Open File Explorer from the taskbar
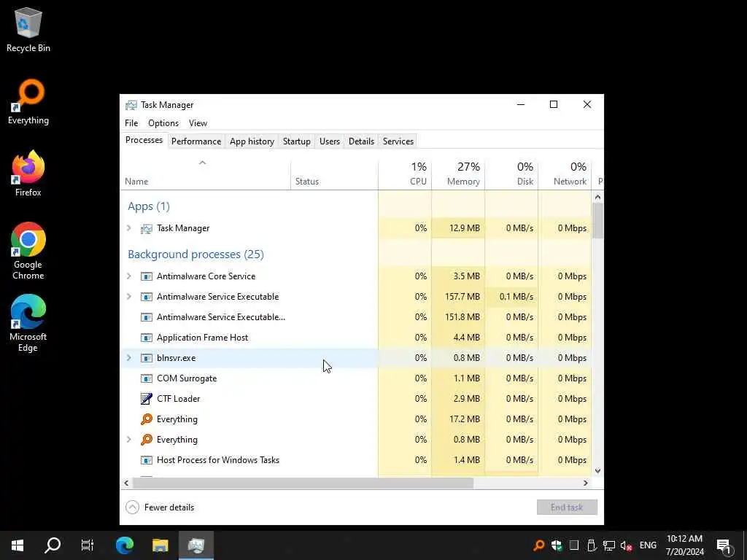747x560 pixels. point(160,545)
